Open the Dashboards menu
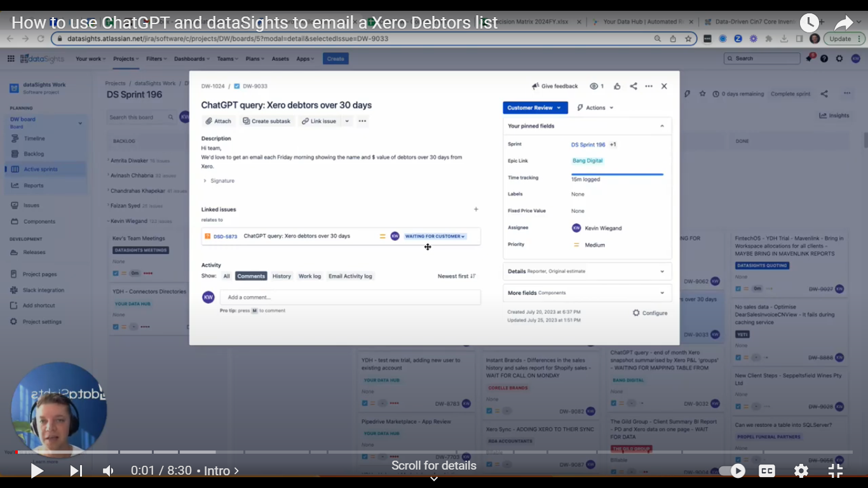Screen dimensions: 868x488 tap(192, 59)
